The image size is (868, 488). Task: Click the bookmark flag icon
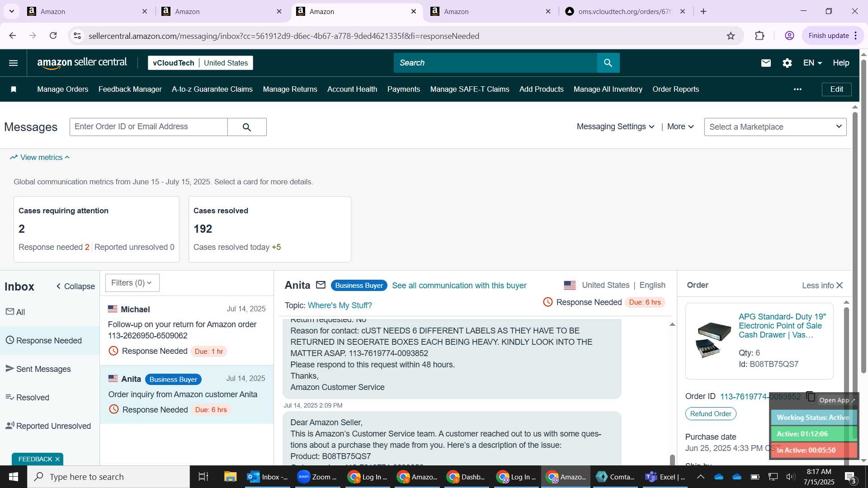pos(14,89)
